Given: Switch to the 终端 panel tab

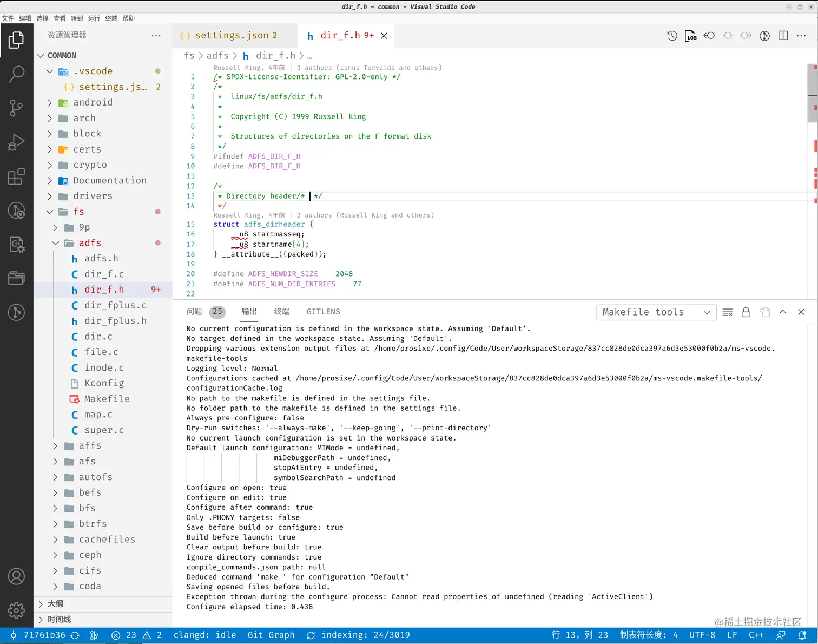Looking at the screenshot, I should coord(282,312).
